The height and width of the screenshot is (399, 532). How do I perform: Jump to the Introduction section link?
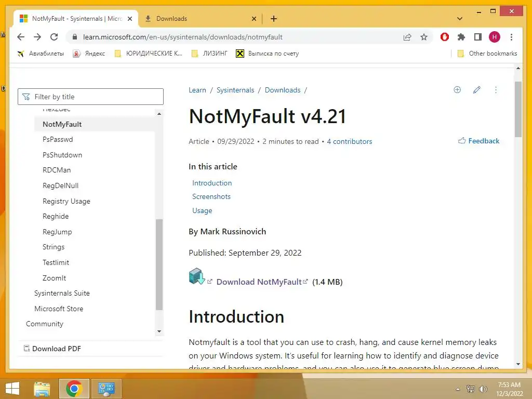pyautogui.click(x=212, y=183)
